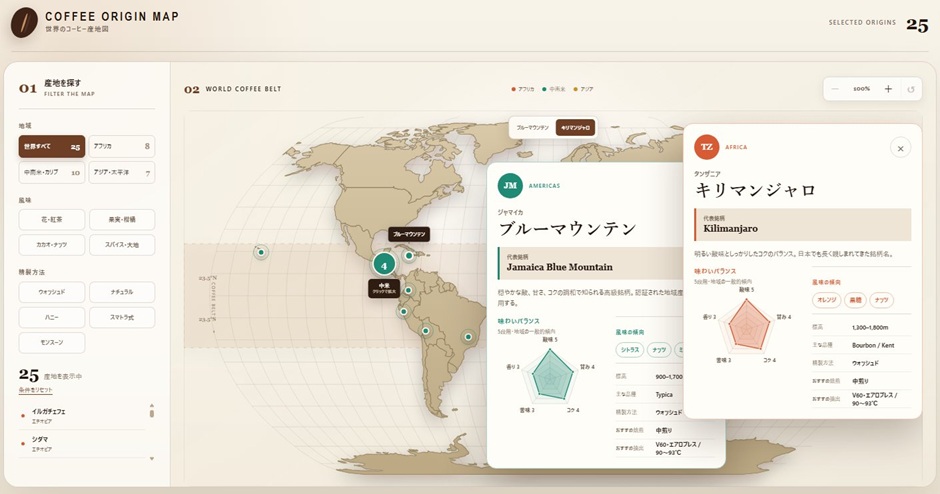Toggle the カカオ・ナッツ flavor filter
Screen dimensions: 940x494
52,245
